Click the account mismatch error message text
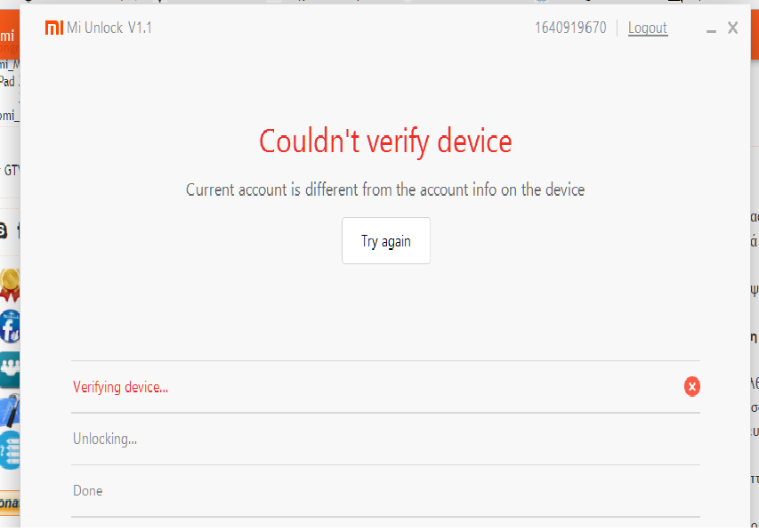Screen dimensions: 759x532 click(x=385, y=189)
